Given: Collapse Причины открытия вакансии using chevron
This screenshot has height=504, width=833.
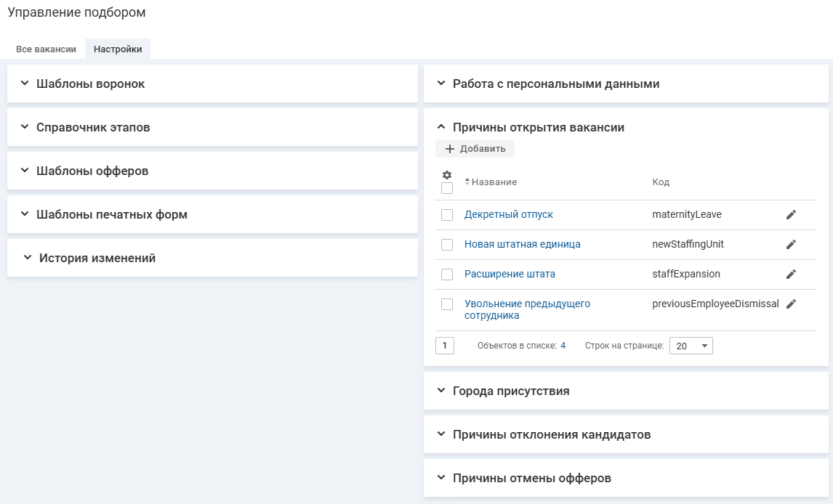Looking at the screenshot, I should click(440, 127).
